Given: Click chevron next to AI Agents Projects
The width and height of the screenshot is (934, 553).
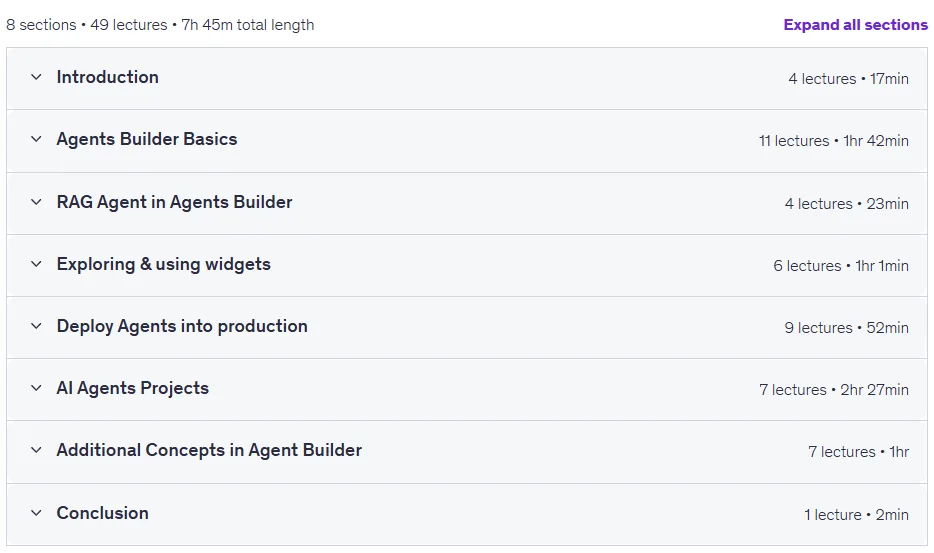Looking at the screenshot, I should [36, 388].
